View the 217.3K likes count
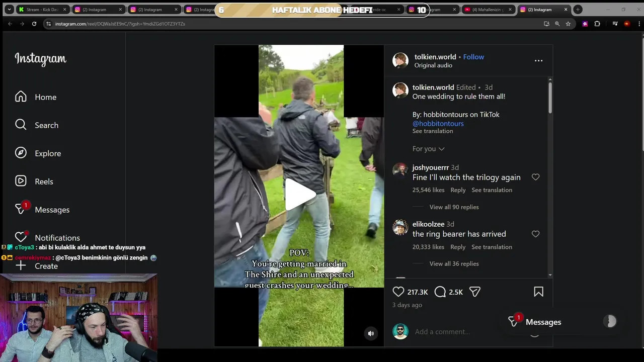 tap(418, 292)
